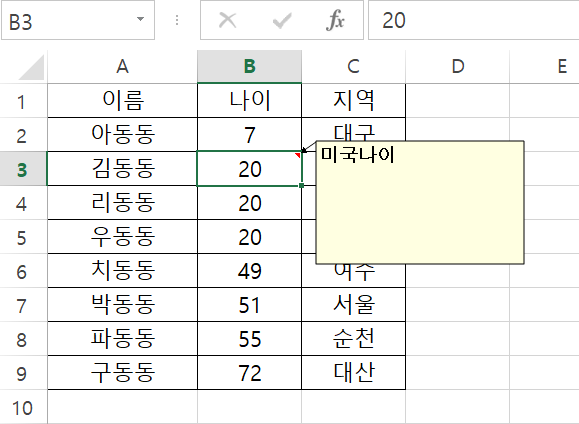Image resolution: width=579 pixels, height=424 pixels.
Task: Select row 2 header
Action: point(23,135)
